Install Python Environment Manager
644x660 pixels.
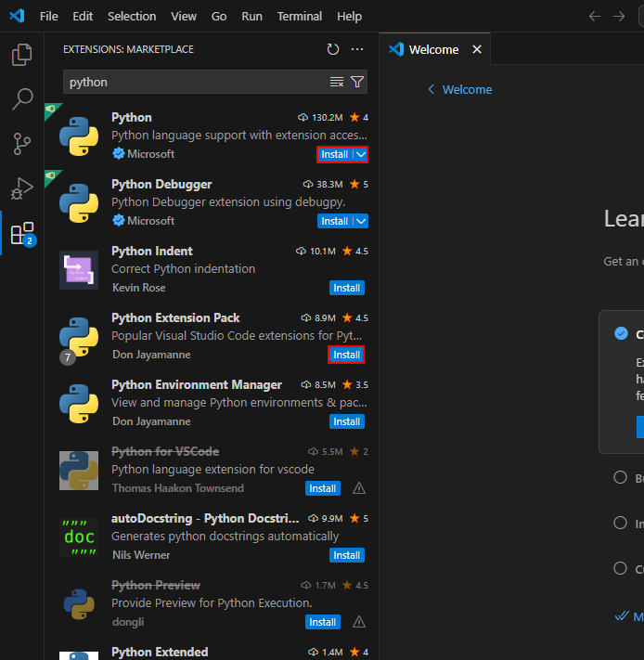(x=347, y=421)
